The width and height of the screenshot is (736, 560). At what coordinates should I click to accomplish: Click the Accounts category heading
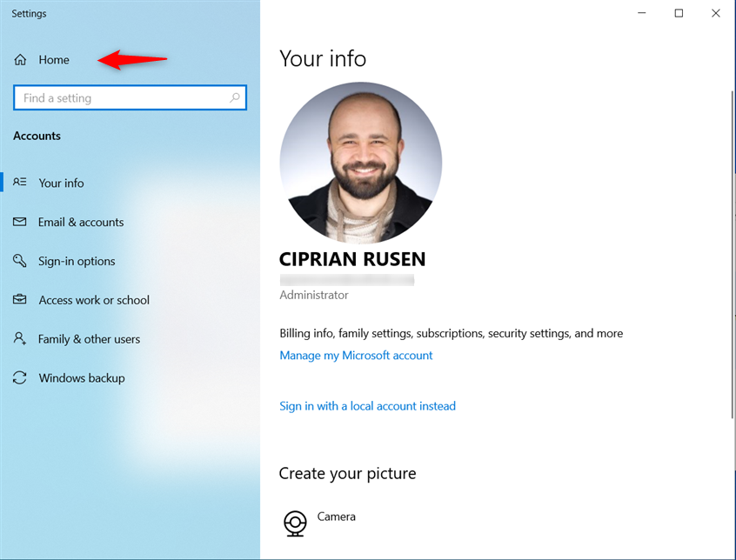(x=37, y=136)
